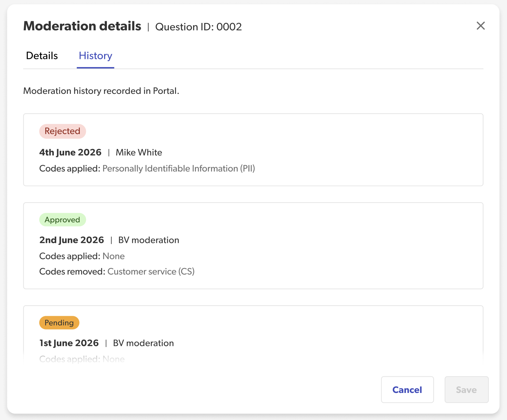This screenshot has height=420, width=507.
Task: Click 'Personally Identifiable Information (PII)' code
Action: [179, 169]
